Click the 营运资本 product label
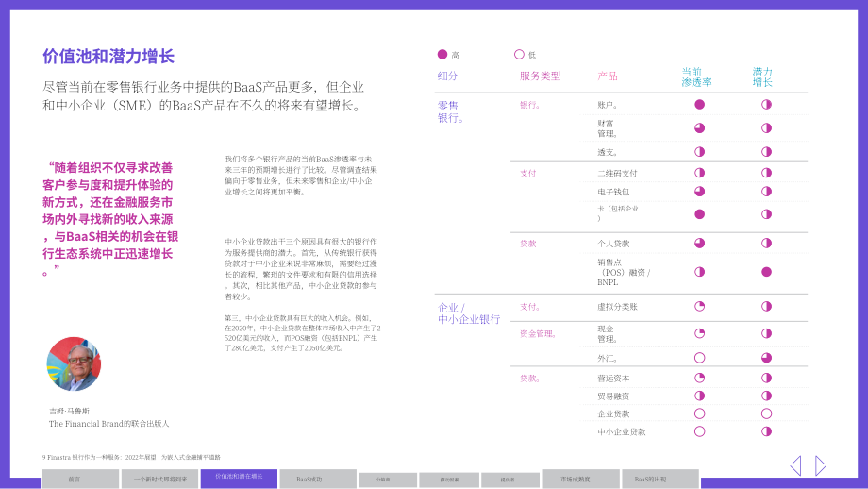The height and width of the screenshot is (489, 868). click(x=613, y=379)
